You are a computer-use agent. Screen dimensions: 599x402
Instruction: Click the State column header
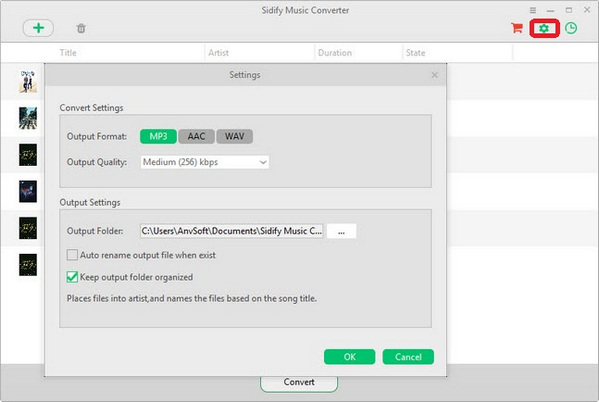[x=416, y=53]
